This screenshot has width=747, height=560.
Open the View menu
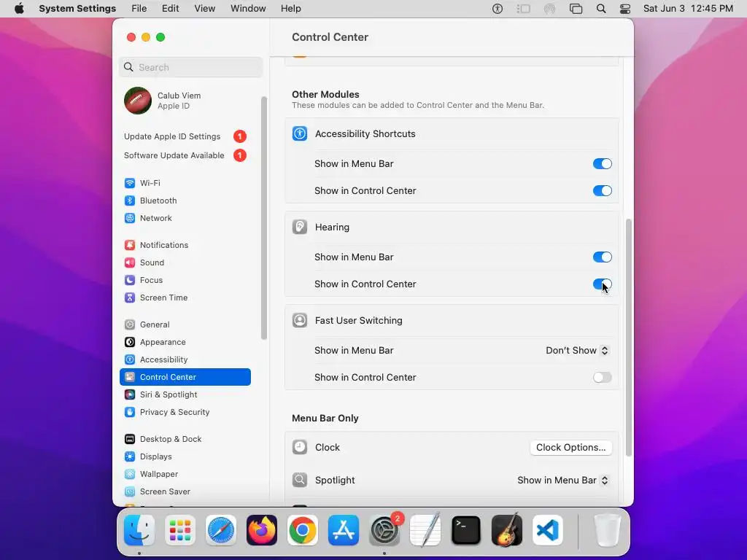coord(204,9)
